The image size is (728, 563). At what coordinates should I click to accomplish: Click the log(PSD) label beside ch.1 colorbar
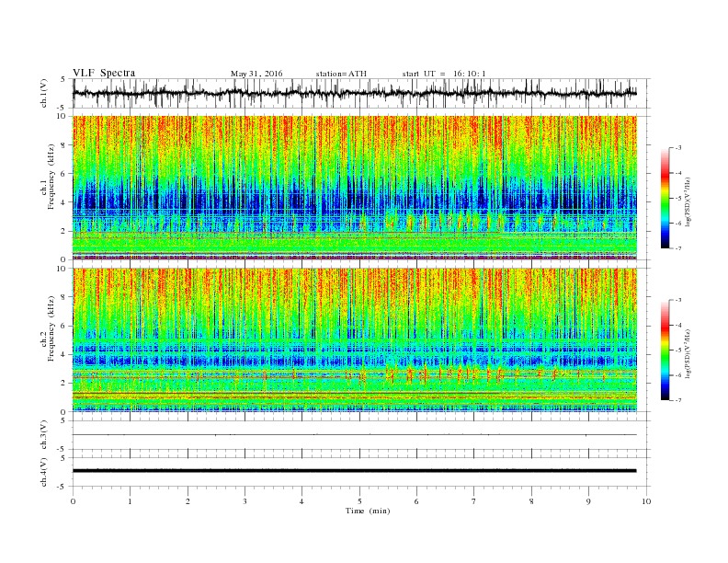(x=688, y=201)
